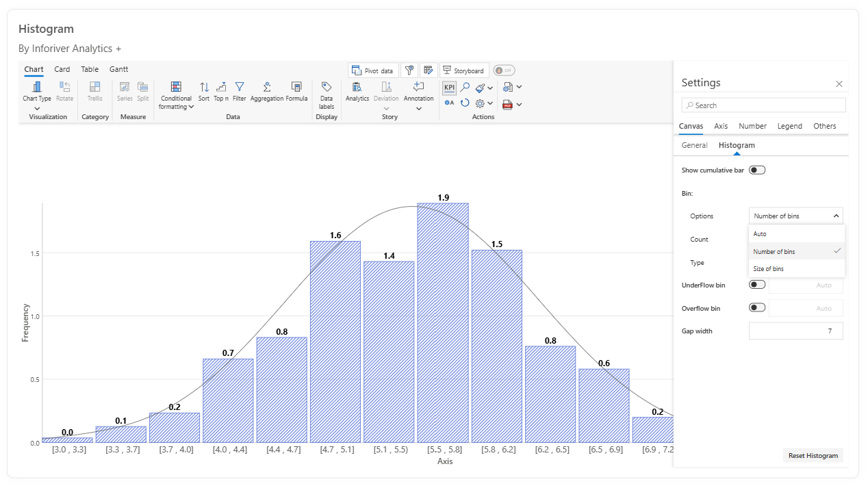Click the Sort icon
868x486 pixels.
(204, 87)
